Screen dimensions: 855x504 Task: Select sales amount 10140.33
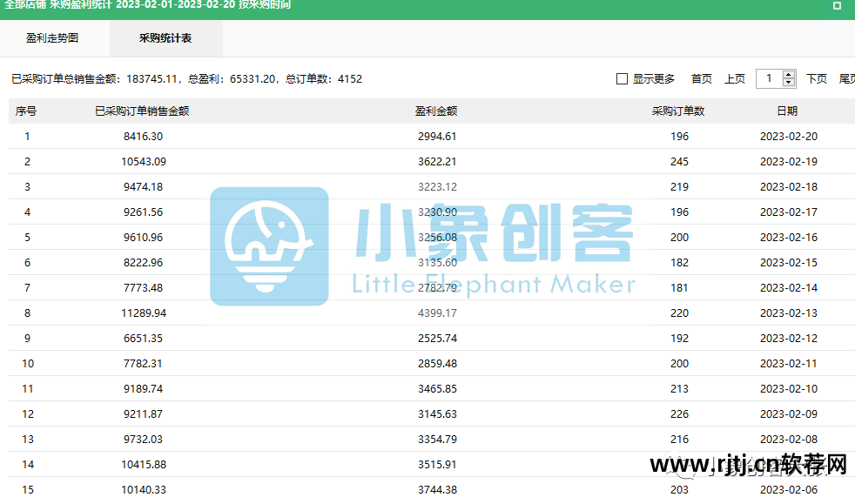point(144,490)
